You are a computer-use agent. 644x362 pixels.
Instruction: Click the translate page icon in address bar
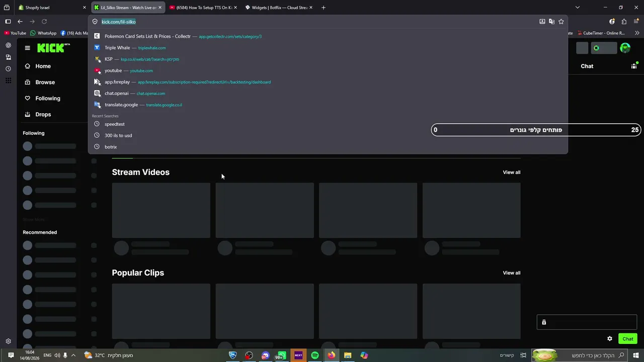[551, 22]
